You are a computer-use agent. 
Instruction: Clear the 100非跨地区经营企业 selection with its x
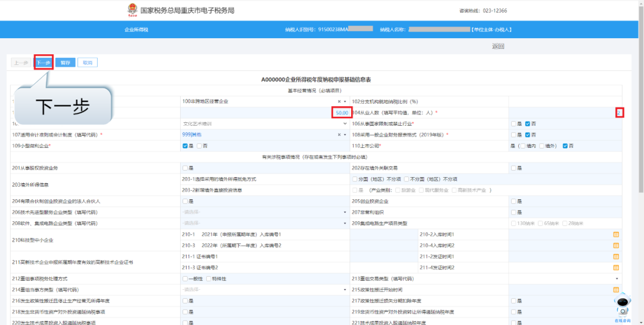pos(339,101)
